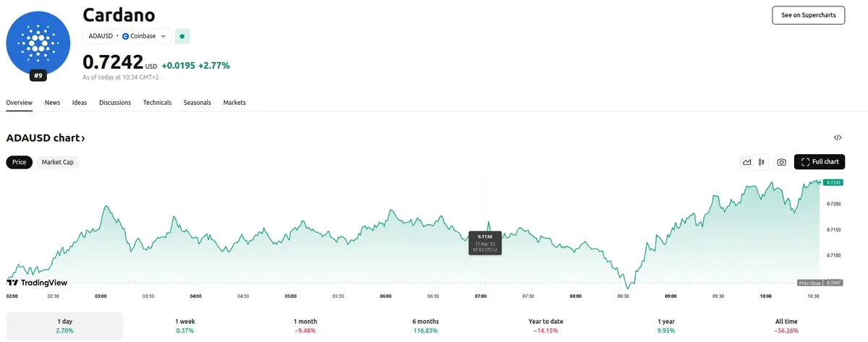Viewport: 868px width, 342px height.
Task: Switch to the News tab
Action: coord(52,103)
